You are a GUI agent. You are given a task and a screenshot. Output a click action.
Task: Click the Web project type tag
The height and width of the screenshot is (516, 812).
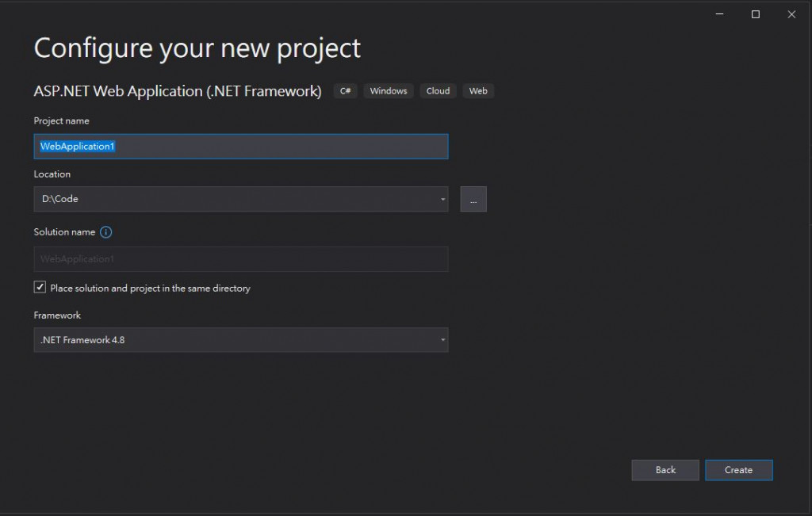478,91
